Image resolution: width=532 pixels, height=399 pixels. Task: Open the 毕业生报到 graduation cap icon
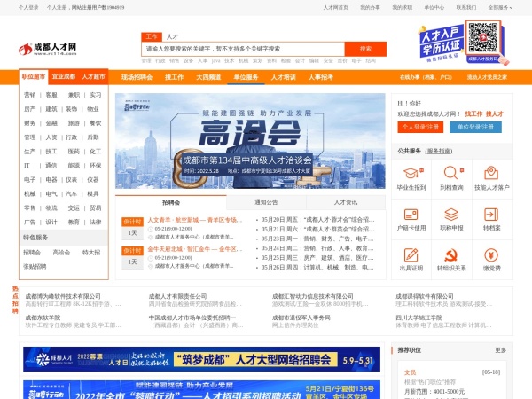click(x=411, y=173)
